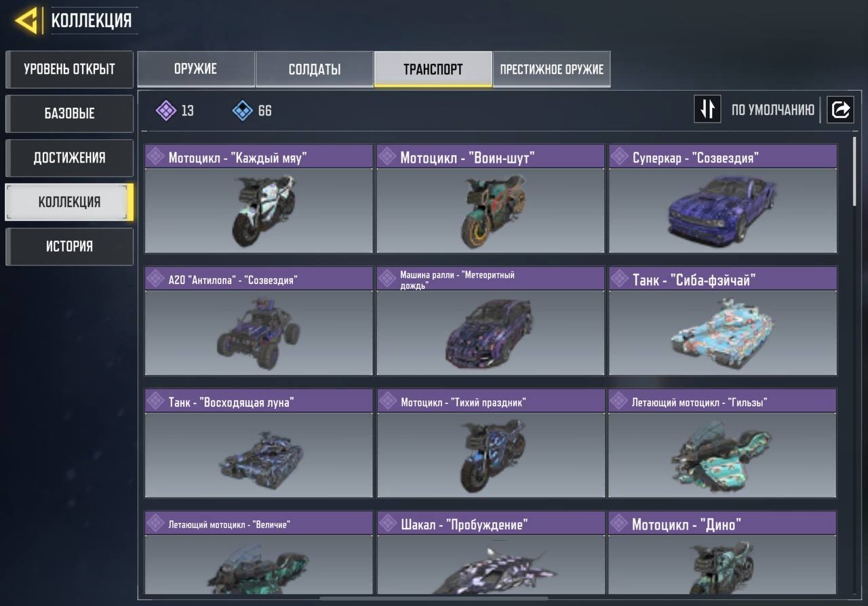Select the Транспорт tab

tap(433, 69)
